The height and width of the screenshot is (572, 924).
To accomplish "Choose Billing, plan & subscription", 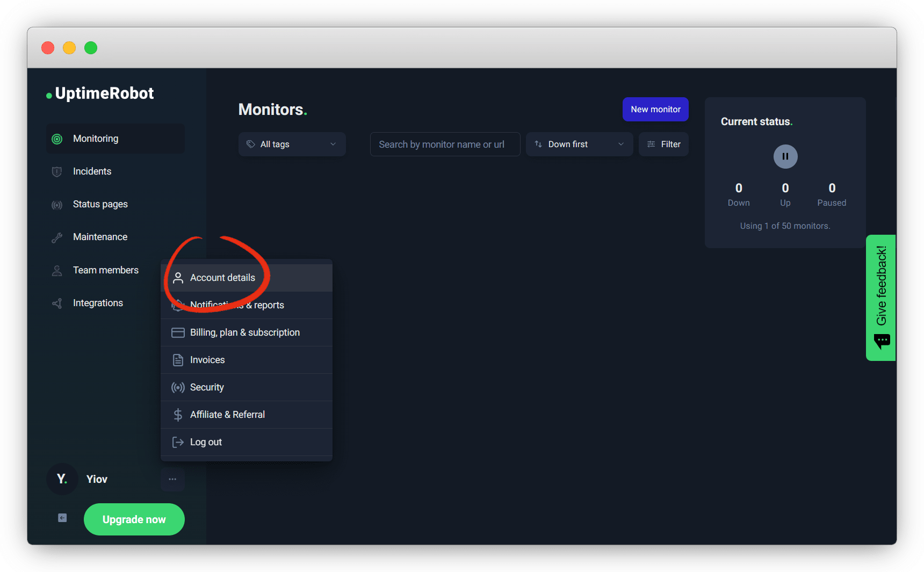I will pos(244,332).
